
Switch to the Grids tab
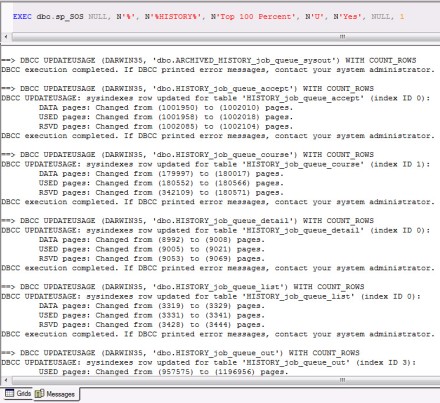(x=18, y=394)
